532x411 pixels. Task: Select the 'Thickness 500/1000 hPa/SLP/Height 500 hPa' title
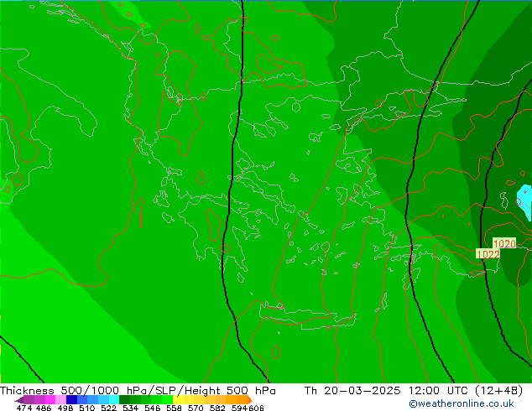(138, 391)
